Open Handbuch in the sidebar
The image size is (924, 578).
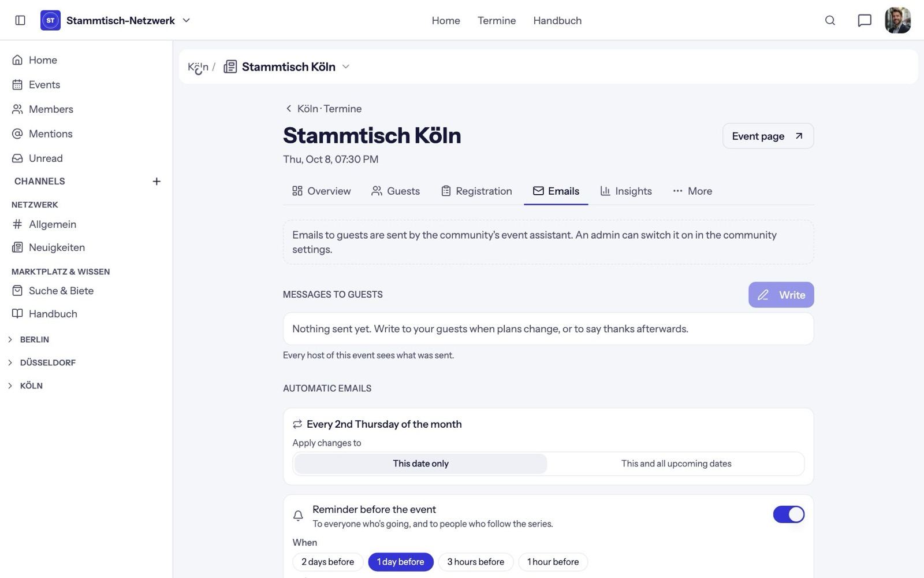pos(86,314)
